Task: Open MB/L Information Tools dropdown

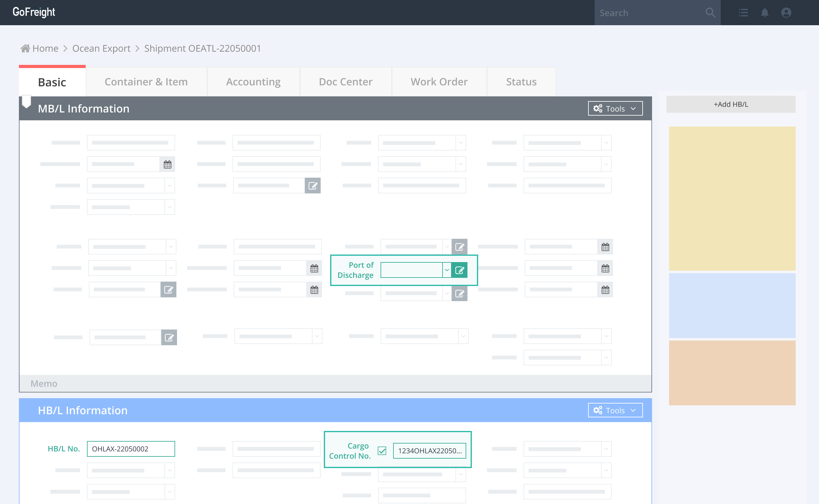Action: [x=615, y=109]
